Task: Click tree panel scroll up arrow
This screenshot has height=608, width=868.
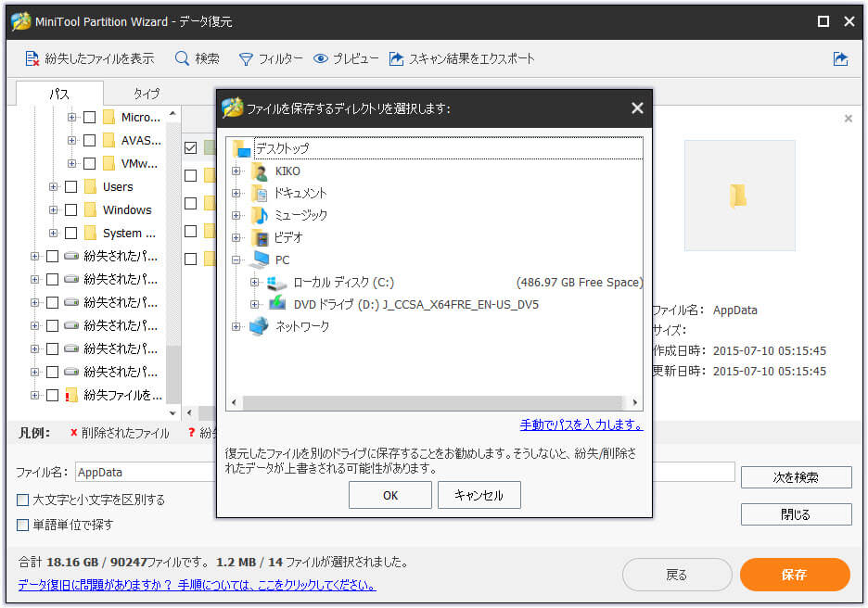Action: (x=172, y=113)
